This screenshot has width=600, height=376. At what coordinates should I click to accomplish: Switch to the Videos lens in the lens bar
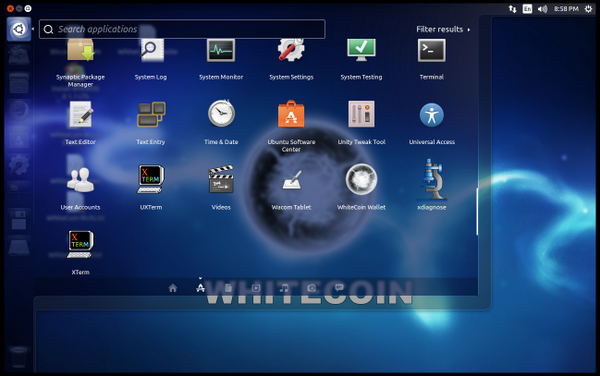pyautogui.click(x=256, y=288)
